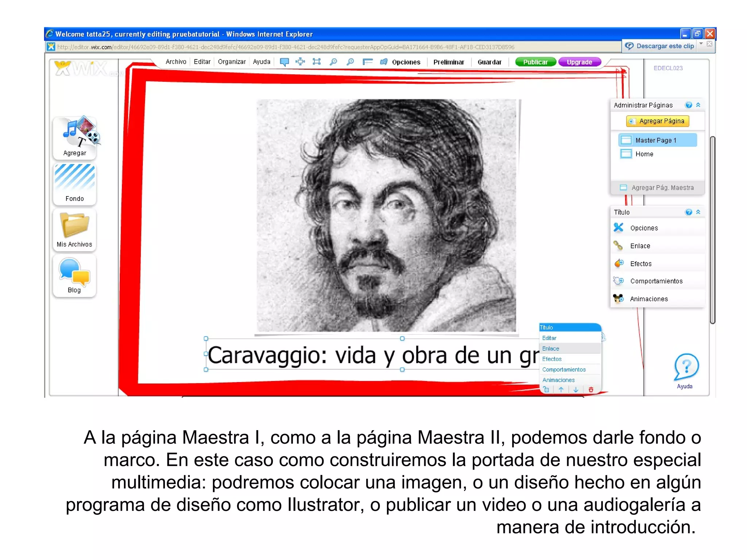Image resolution: width=747 pixels, height=560 pixels.
Task: Click the zoom out magnifier icon
Action: click(333, 62)
